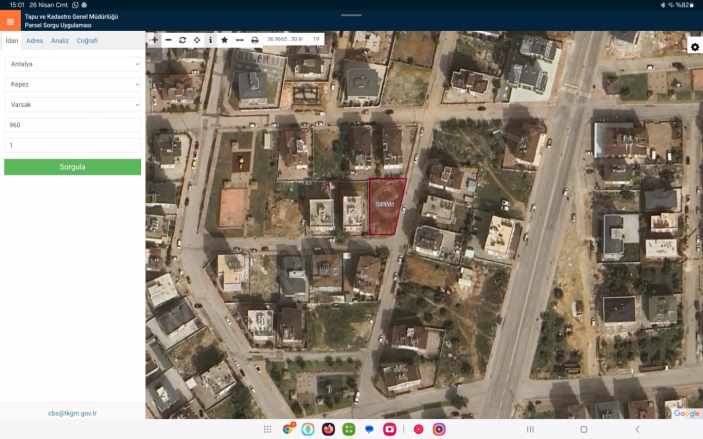This screenshot has width=703, height=439.
Task: Click the cbs@tkgm.gov.tr email link
Action: (72, 412)
